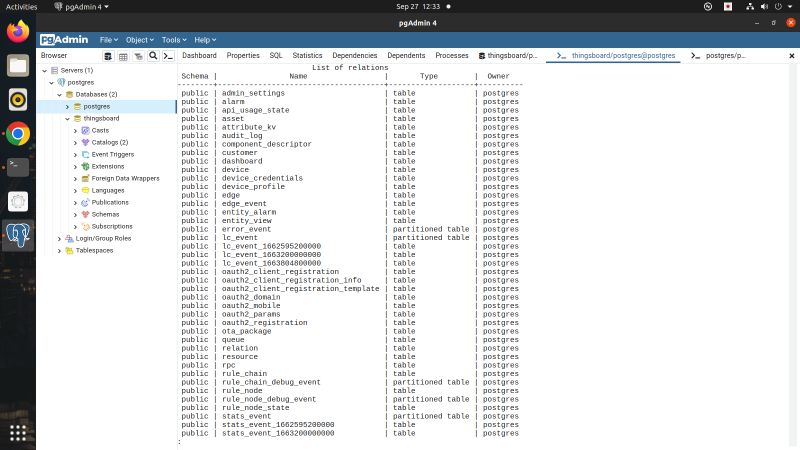Switch to the Properties tab
800x450 pixels.
[x=243, y=56]
